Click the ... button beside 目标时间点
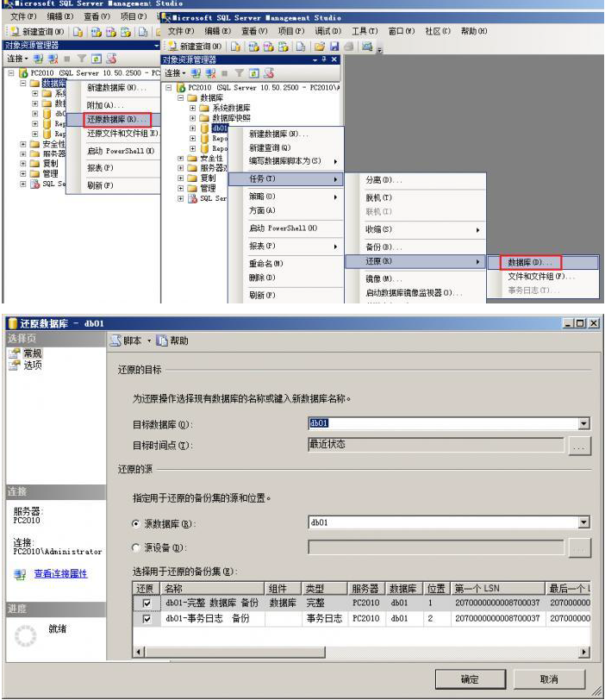The image size is (605, 700). coord(579,446)
